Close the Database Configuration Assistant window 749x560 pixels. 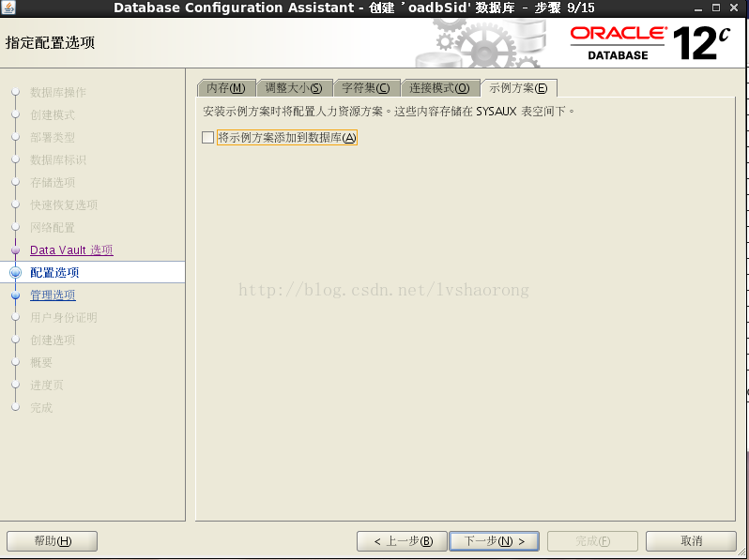pyautogui.click(x=734, y=8)
